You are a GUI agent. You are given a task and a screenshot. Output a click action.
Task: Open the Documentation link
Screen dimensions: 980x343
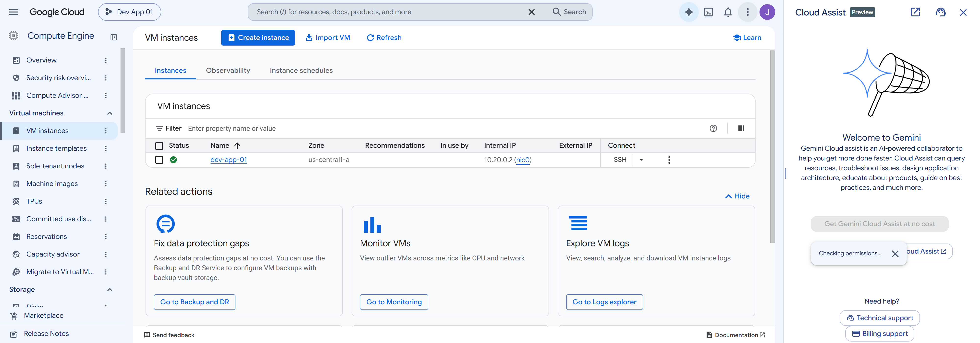pos(736,335)
